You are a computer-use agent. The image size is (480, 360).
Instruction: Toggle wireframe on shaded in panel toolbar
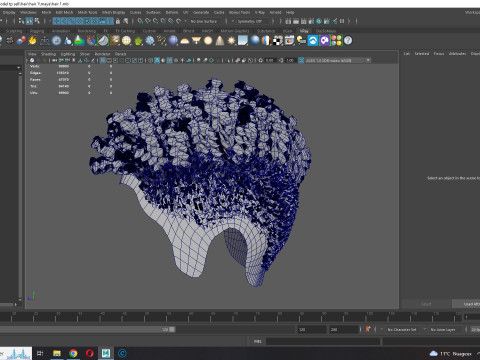(x=170, y=60)
